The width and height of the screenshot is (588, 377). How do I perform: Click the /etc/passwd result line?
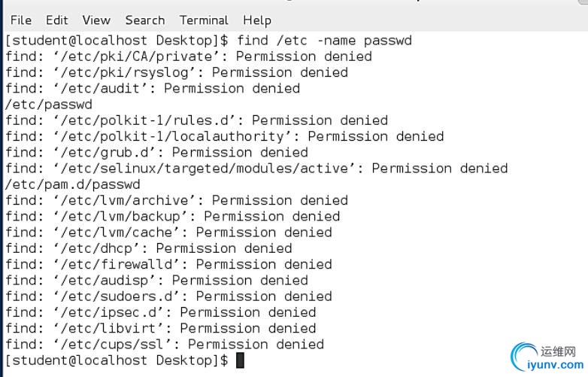pos(49,105)
